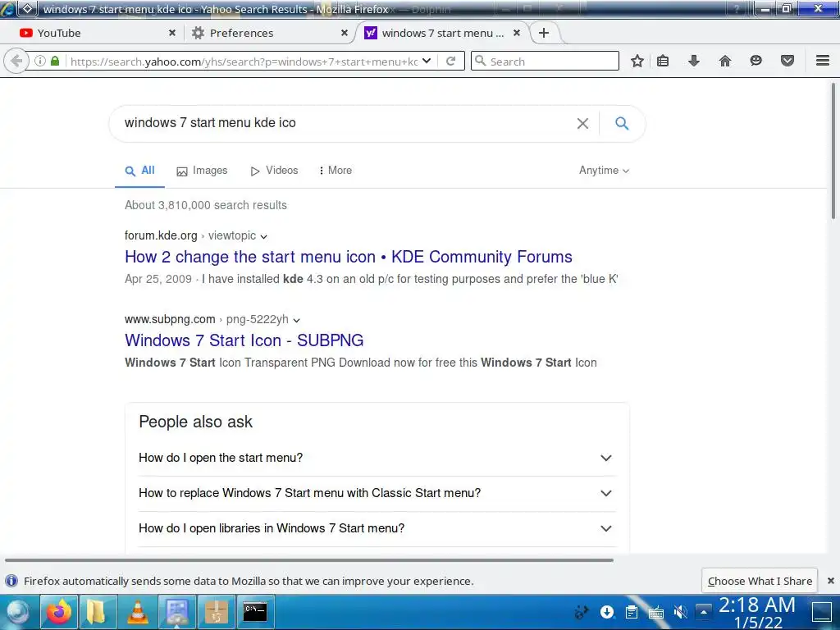This screenshot has width=840, height=630.
Task: Click the vertical page scrollbar thumb
Action: (x=833, y=151)
